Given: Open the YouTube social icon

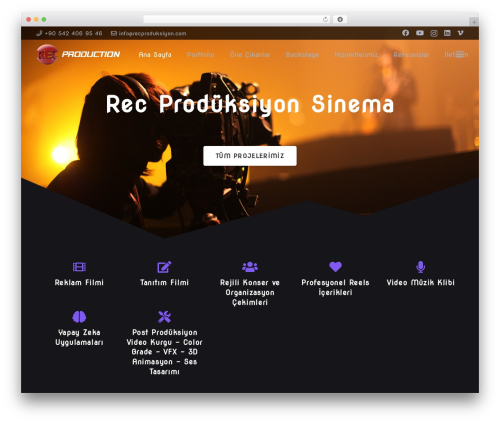Looking at the screenshot, I should click(x=420, y=33).
